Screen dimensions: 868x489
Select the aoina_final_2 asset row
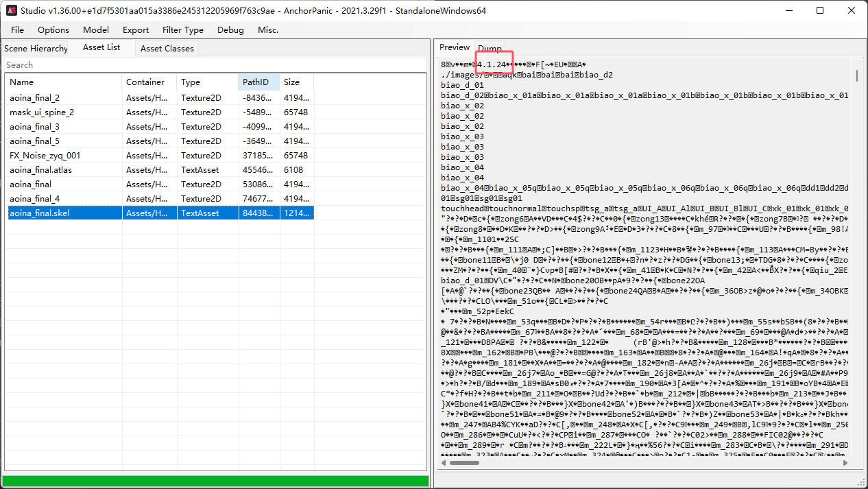click(x=160, y=98)
